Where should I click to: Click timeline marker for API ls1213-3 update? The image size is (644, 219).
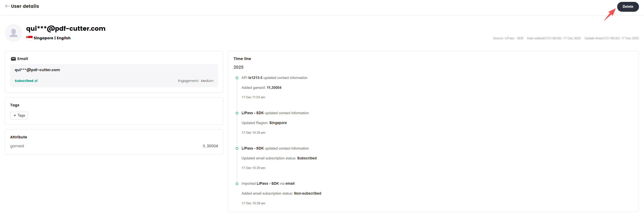point(237,78)
